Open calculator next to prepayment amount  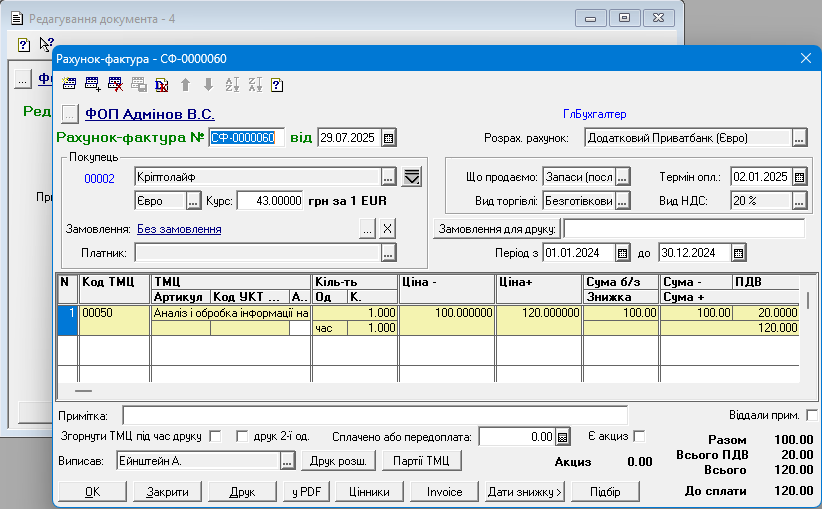(563, 437)
